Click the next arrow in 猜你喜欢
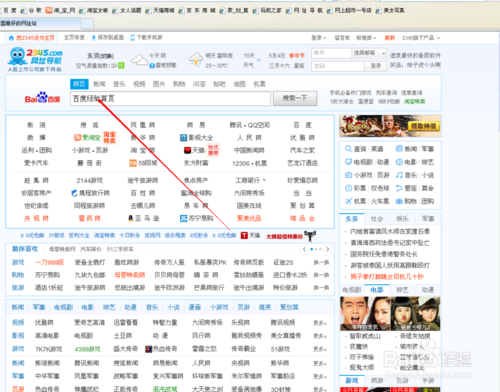 click(328, 249)
